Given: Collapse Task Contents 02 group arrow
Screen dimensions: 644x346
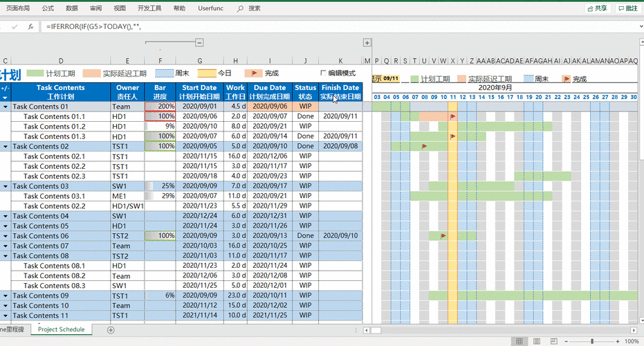Looking at the screenshot, I should [6, 147].
